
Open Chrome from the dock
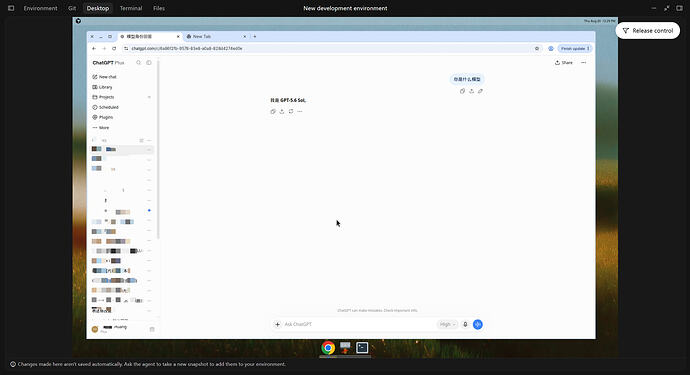click(x=328, y=348)
